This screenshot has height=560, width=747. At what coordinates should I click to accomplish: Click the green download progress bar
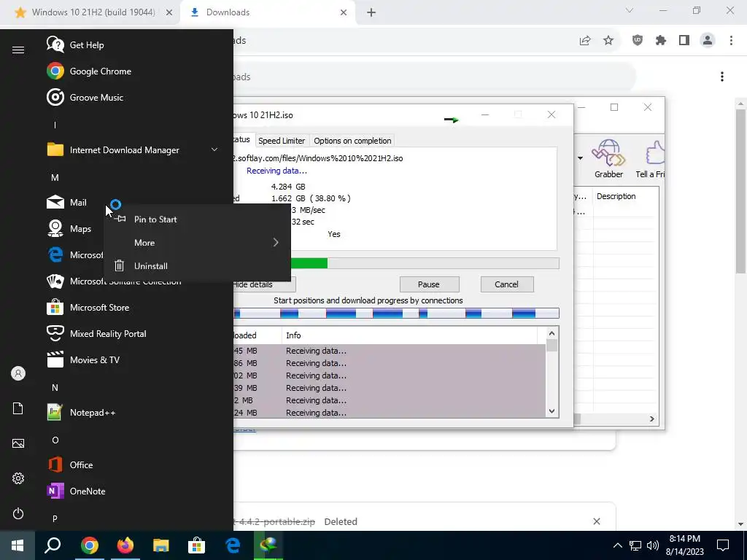(x=396, y=263)
